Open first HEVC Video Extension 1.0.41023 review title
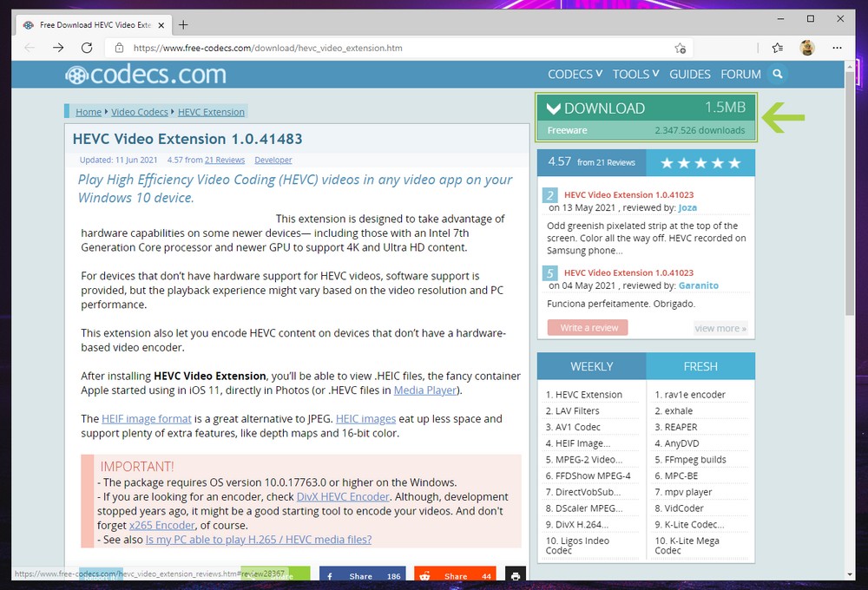The height and width of the screenshot is (590, 868). pyautogui.click(x=628, y=195)
